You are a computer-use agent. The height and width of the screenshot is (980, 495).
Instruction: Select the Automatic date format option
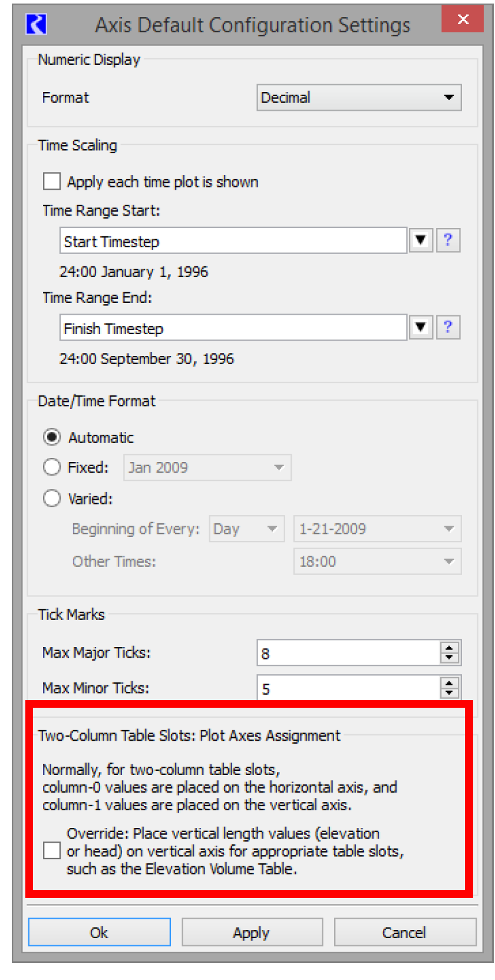(52, 437)
